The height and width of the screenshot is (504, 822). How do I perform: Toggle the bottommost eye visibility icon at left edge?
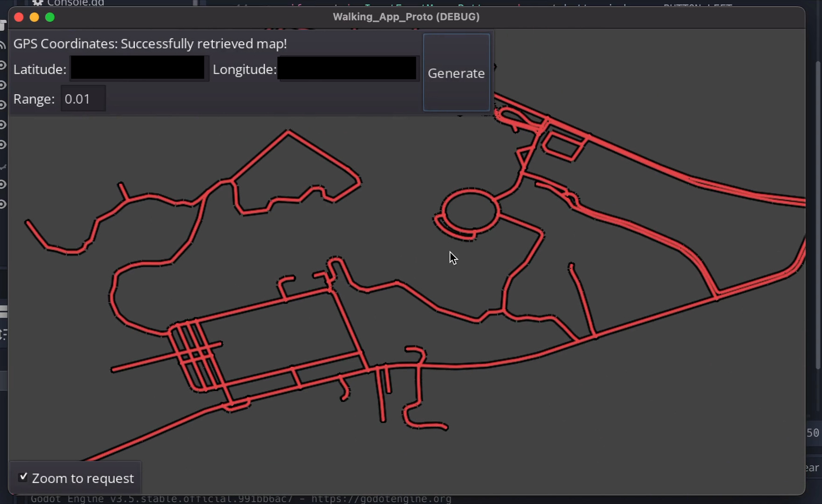2,204
